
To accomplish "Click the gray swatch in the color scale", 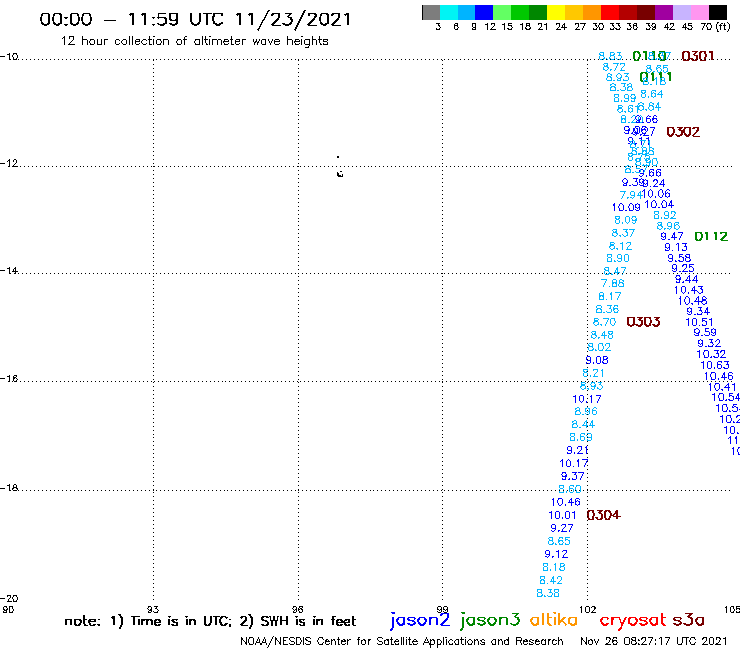I will pos(431,12).
